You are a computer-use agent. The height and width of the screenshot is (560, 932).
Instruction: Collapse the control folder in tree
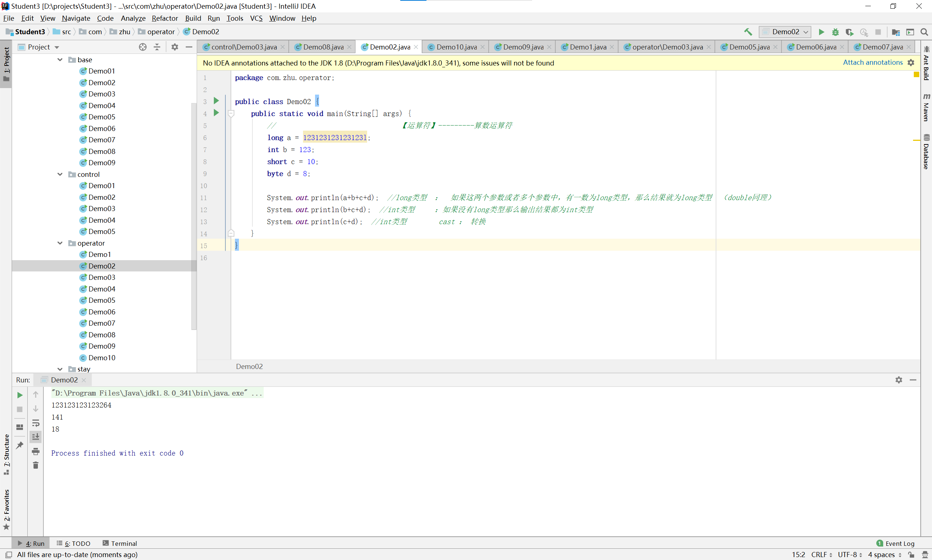coord(60,174)
